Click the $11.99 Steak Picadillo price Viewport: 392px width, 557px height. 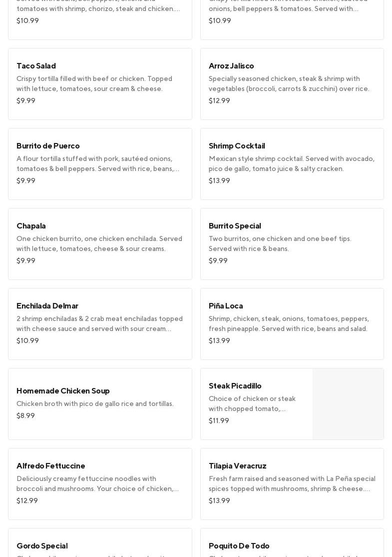click(x=219, y=420)
